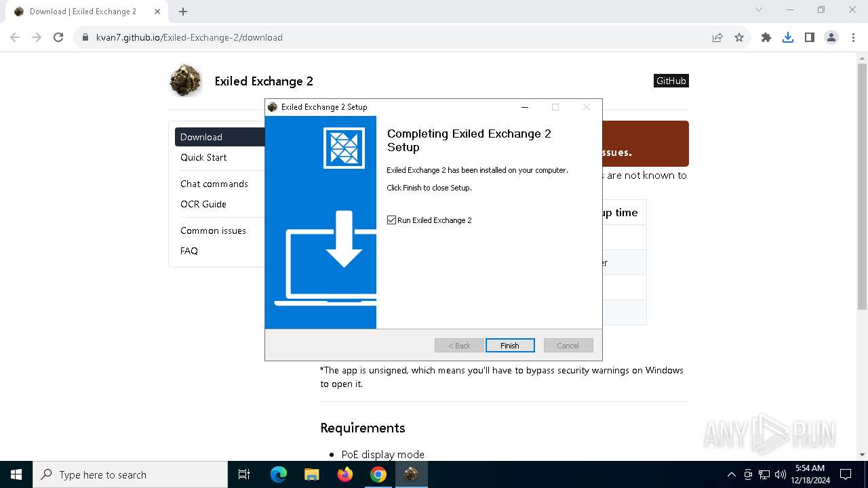Click the Requirements heading
This screenshot has width=868, height=488.
[363, 428]
